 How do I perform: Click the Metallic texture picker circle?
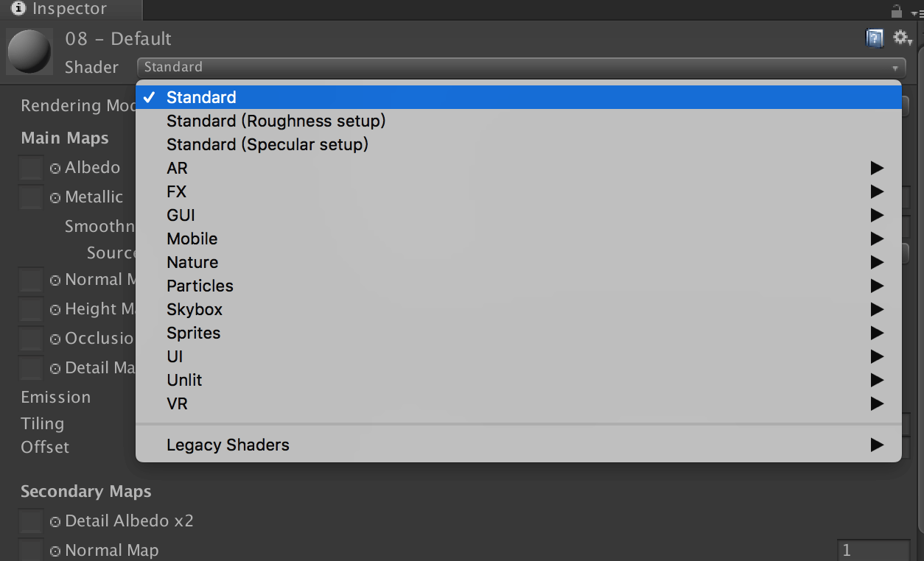coord(55,198)
